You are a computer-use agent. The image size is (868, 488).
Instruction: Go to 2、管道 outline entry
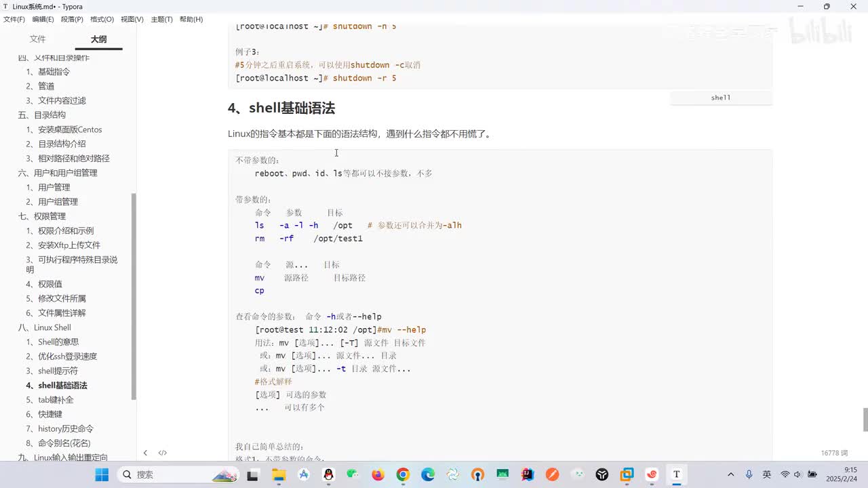(40, 86)
